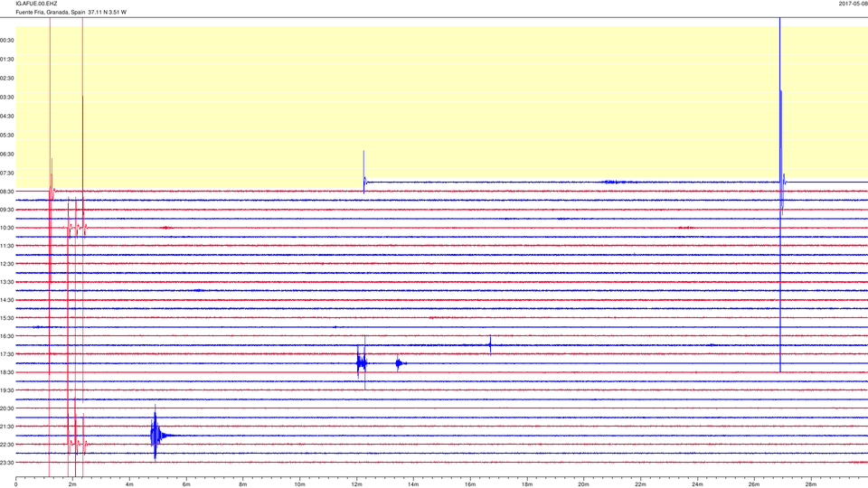Select the 03:30 time label

(7, 98)
